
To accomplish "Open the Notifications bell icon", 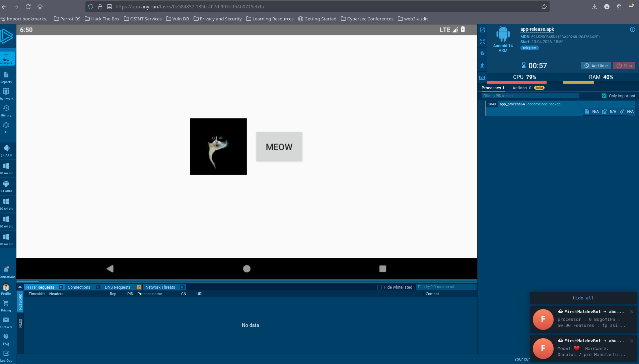I will click(6, 270).
